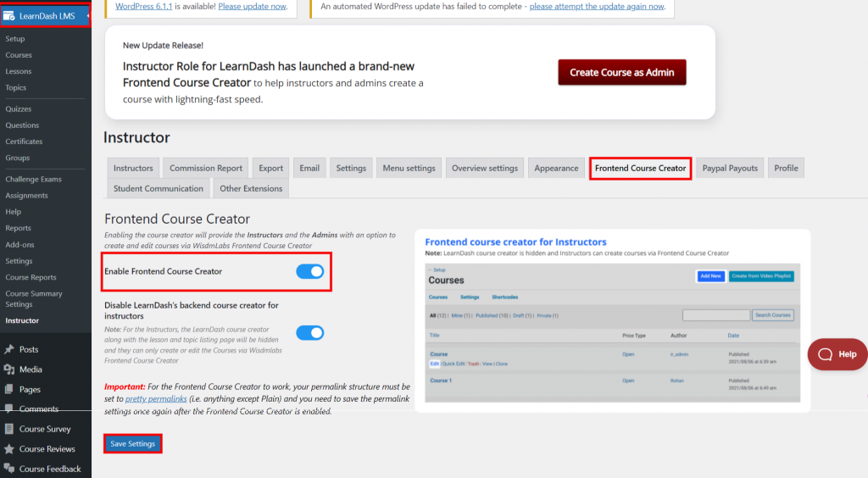This screenshot has width=868, height=478.
Task: Open Questions in sidebar menu
Action: coord(22,125)
